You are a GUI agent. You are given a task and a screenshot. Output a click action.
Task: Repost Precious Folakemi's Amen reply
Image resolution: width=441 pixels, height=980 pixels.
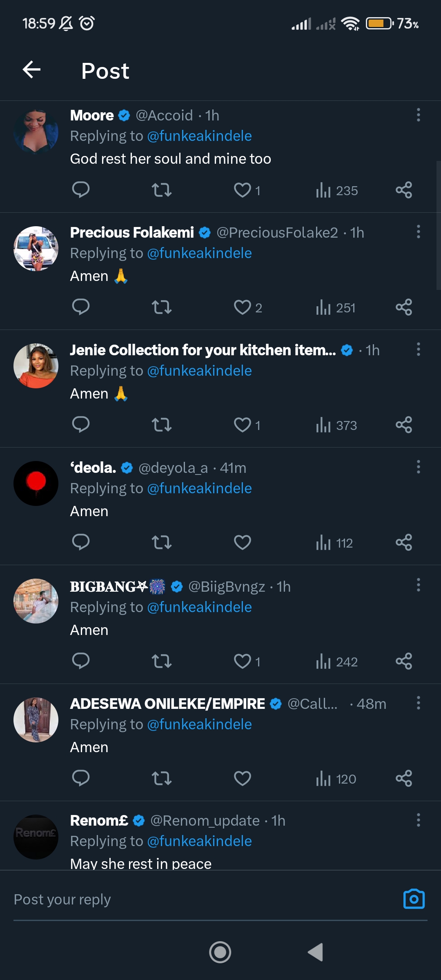pyautogui.click(x=162, y=307)
